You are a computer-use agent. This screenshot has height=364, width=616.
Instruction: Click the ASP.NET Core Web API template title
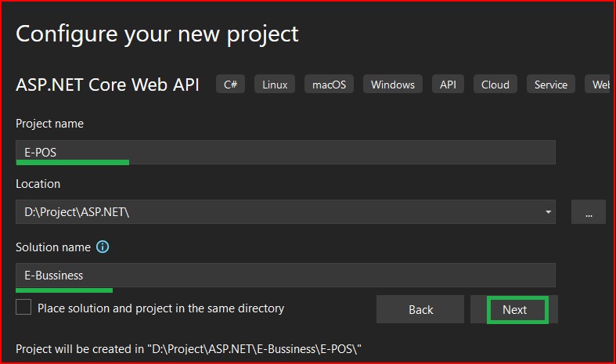pos(107,85)
